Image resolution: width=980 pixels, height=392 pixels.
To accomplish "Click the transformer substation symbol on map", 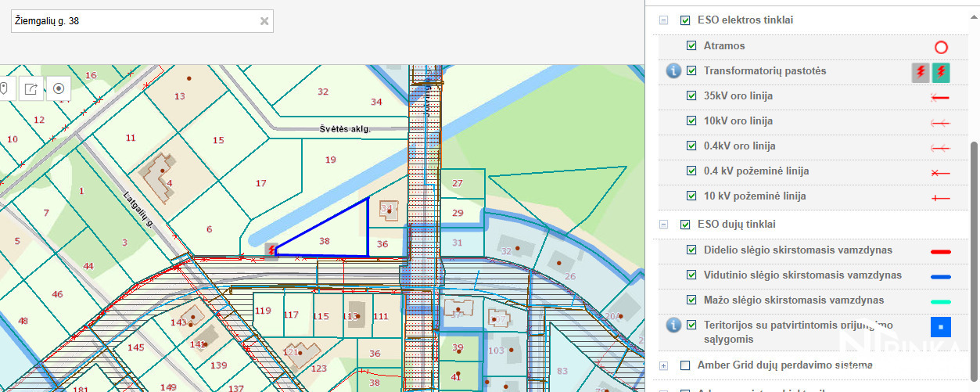I will [x=271, y=250].
